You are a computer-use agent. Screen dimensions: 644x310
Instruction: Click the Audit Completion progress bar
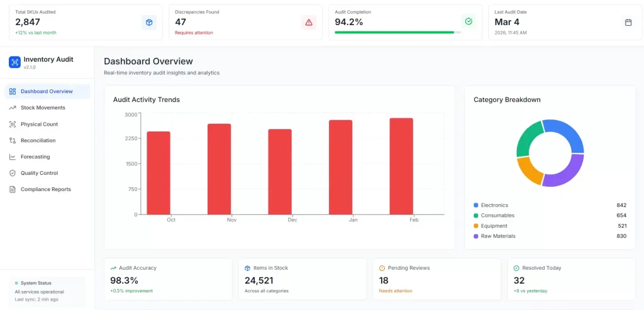pyautogui.click(x=397, y=32)
